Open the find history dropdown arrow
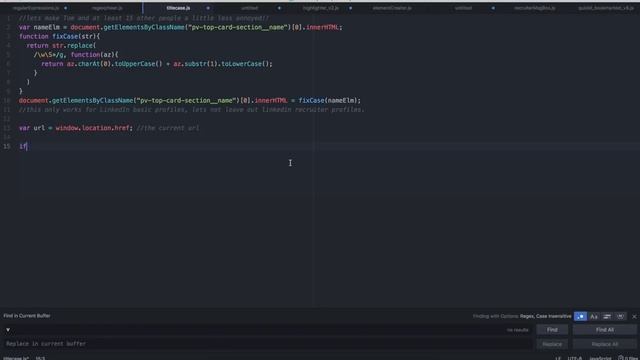Image resolution: width=640 pixels, height=360 pixels. click(x=8, y=330)
